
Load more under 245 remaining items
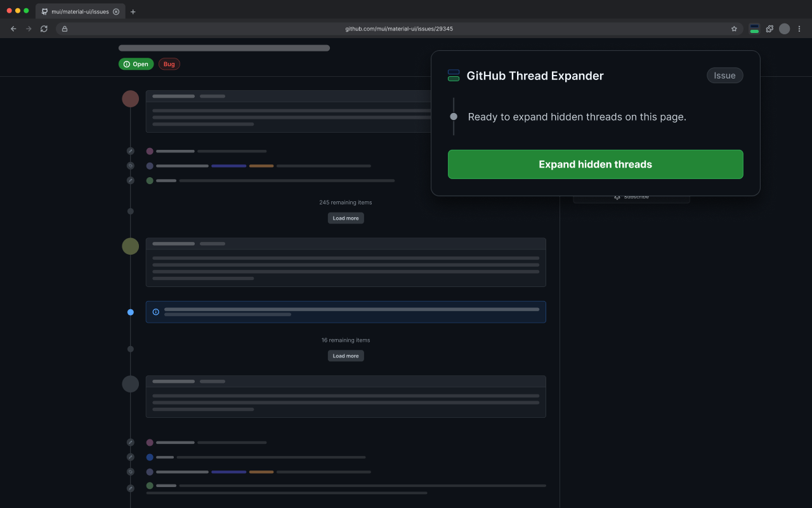click(346, 218)
